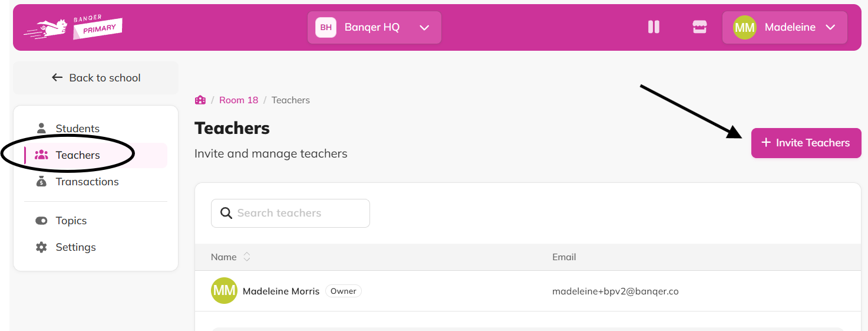The width and height of the screenshot is (868, 331).
Task: Click the madeleine+bpv2@banqer.co email
Action: (x=615, y=291)
